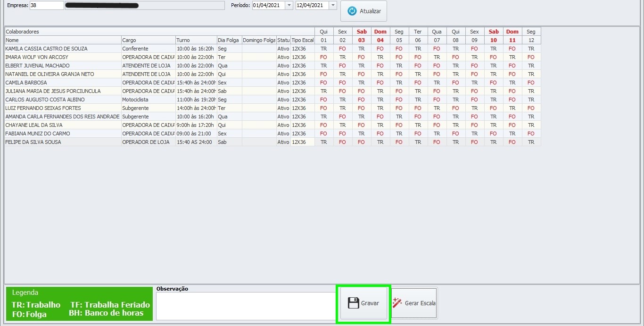
Task: Sort by the Cargo column header
Action: pyautogui.click(x=148, y=40)
